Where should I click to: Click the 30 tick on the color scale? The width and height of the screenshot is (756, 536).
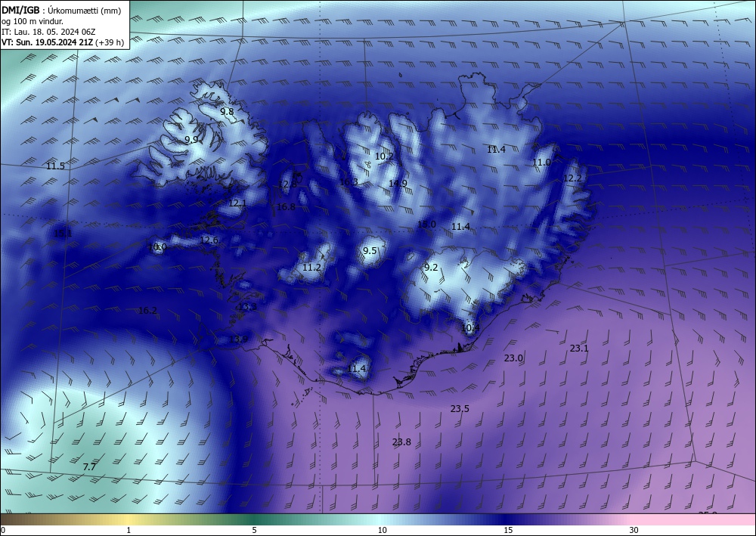click(634, 530)
